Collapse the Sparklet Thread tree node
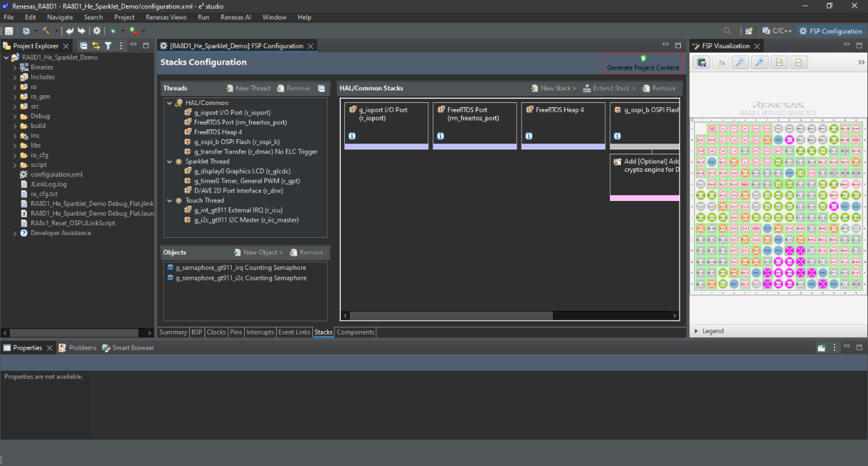Screen dimensions: 868x466 point(169,161)
